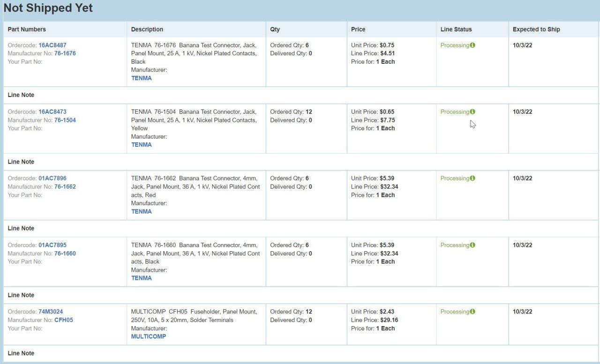Click info icon beside Processing for 76-1676

pyautogui.click(x=472, y=45)
